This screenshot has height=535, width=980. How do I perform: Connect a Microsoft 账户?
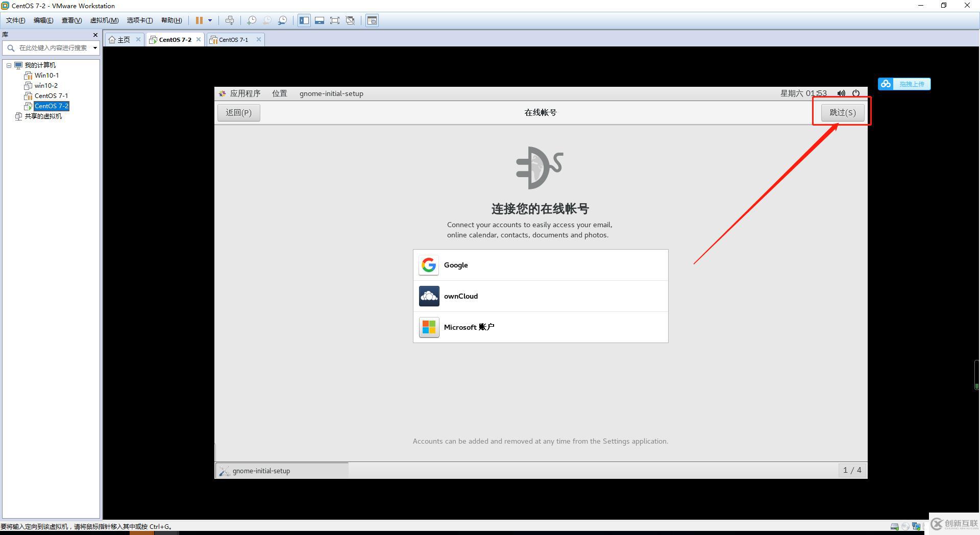(x=541, y=327)
